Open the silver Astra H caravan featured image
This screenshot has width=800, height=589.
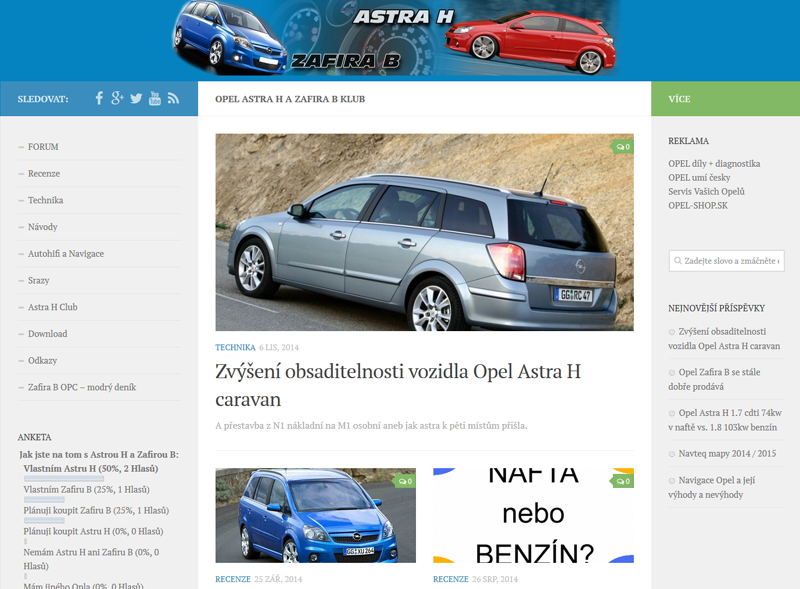tap(424, 232)
